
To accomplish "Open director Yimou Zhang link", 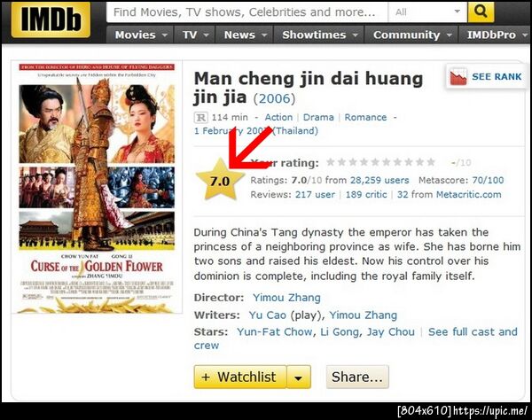I will [286, 298].
